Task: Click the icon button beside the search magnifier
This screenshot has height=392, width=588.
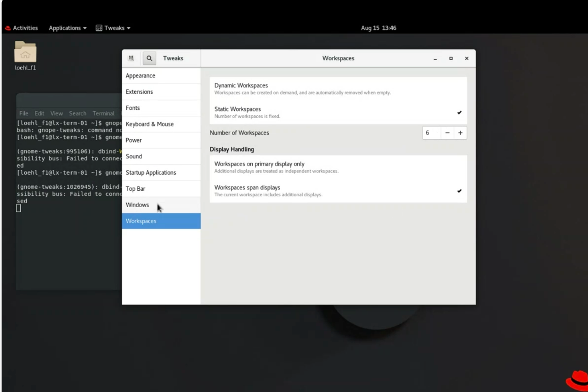Action: [131, 58]
